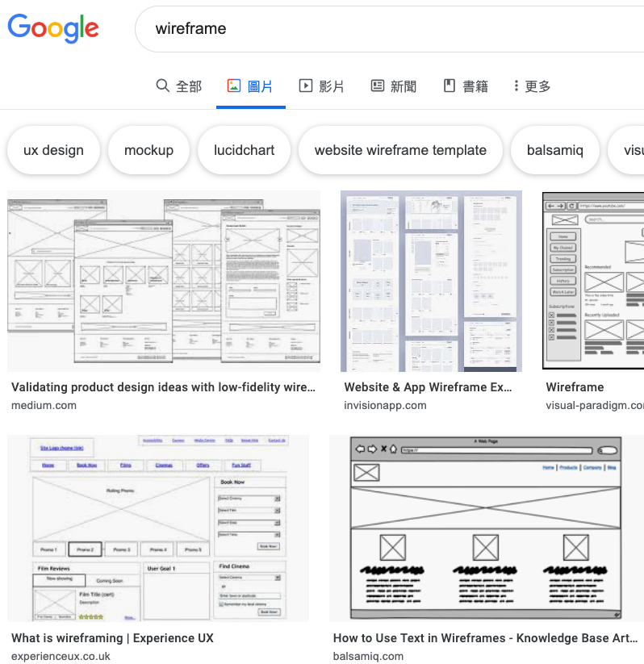Viewport: 644px width, 664px height.
Task: Click 'What is wireframing | Experience UX' title
Action: point(112,637)
